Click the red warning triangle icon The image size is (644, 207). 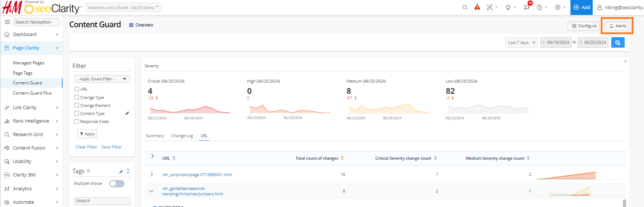(x=477, y=7)
